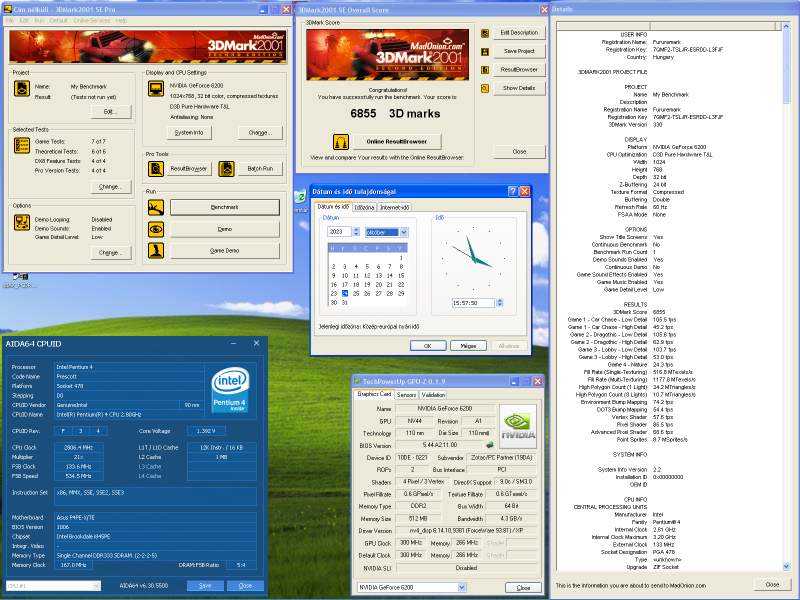Switch to the Validation tab in GPU-Z
The height and width of the screenshot is (600, 800).
[433, 394]
